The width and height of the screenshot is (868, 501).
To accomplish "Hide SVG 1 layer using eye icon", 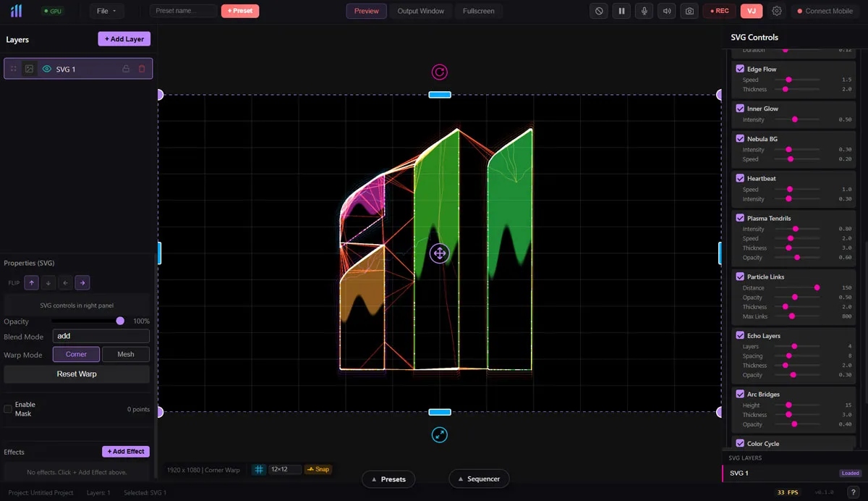I will pyautogui.click(x=47, y=69).
